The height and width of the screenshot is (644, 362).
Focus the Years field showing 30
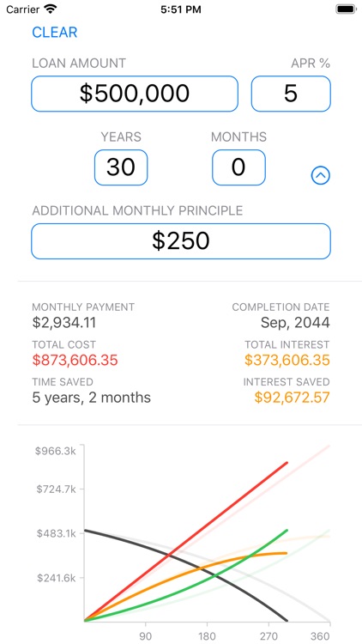point(121,167)
